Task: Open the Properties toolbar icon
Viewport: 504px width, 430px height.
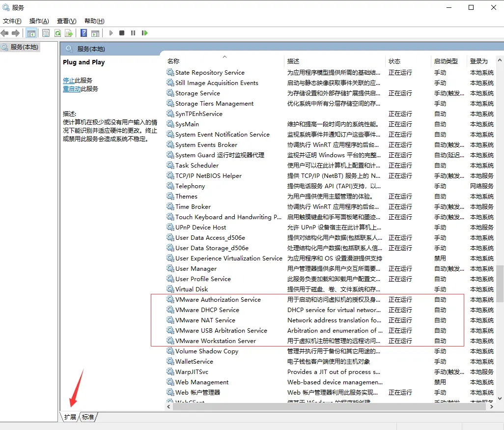Action: coord(46,33)
